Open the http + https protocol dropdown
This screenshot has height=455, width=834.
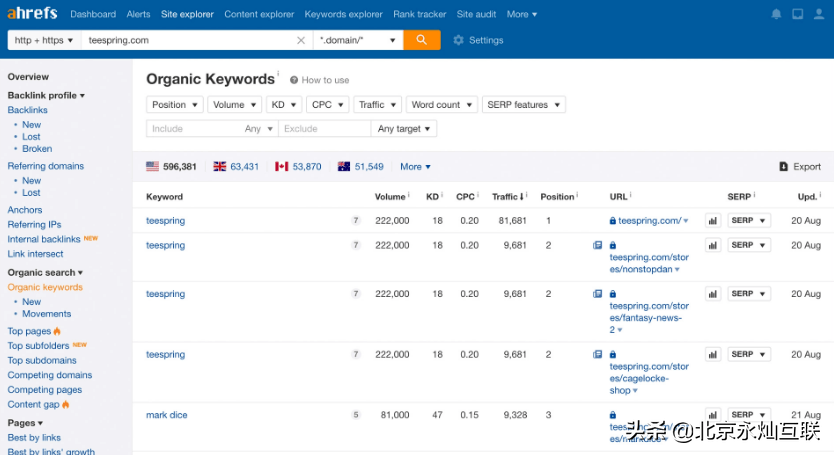click(44, 40)
